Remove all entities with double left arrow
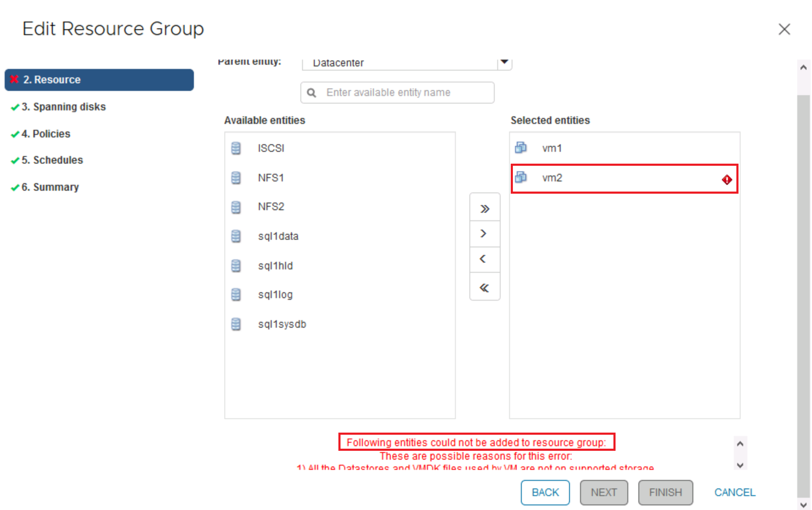 (x=485, y=288)
